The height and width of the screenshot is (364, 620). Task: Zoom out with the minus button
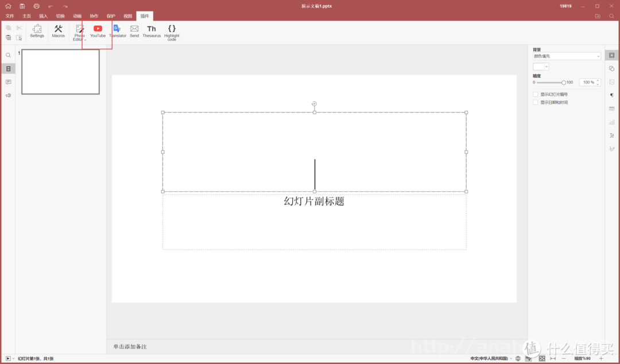[564, 358]
